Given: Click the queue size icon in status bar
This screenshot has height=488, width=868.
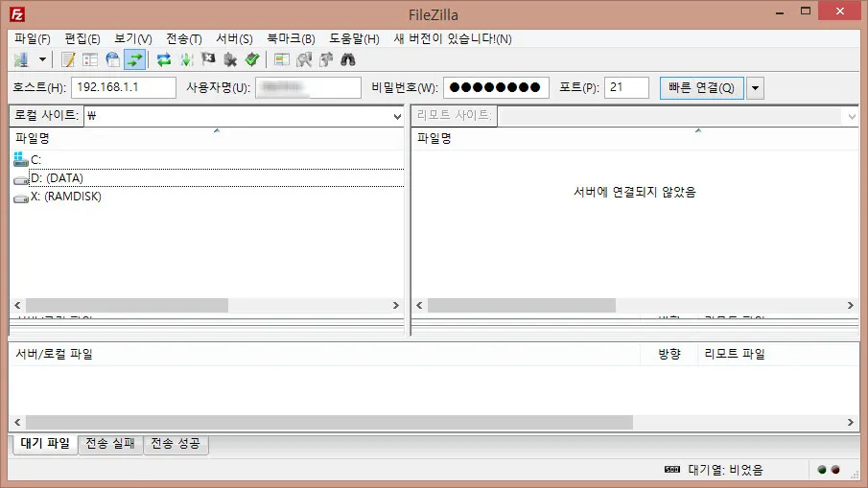Looking at the screenshot, I should click(x=672, y=470).
